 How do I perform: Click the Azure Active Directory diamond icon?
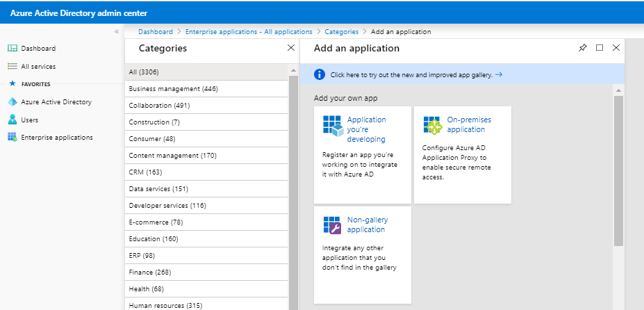pyautogui.click(x=12, y=102)
